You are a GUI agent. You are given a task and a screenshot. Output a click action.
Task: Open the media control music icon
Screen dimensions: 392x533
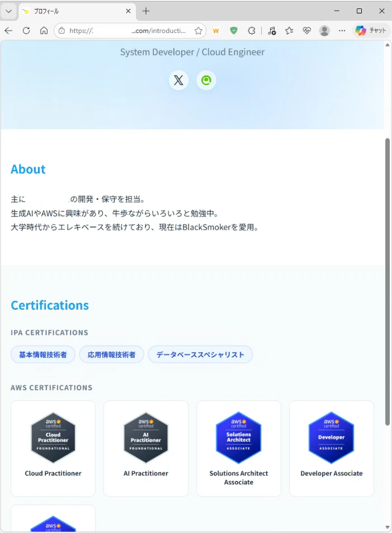pyautogui.click(x=272, y=31)
